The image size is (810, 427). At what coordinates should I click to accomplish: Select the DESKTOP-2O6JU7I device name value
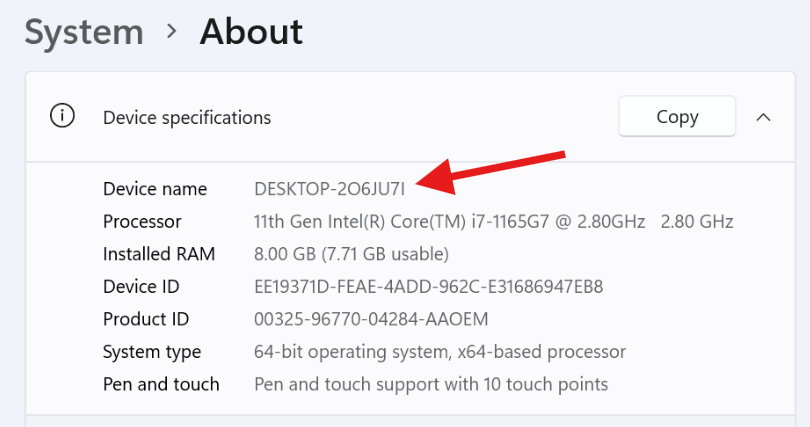(329, 188)
